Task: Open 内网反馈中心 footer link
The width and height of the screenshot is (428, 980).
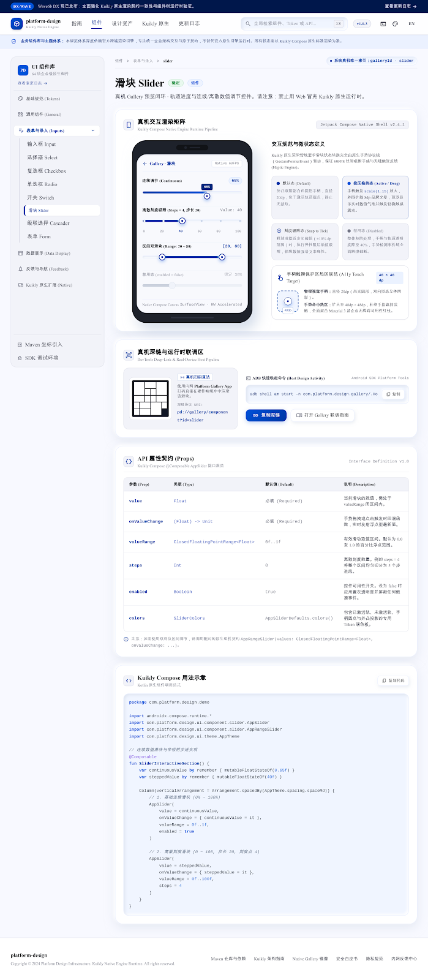Action: coord(404,959)
